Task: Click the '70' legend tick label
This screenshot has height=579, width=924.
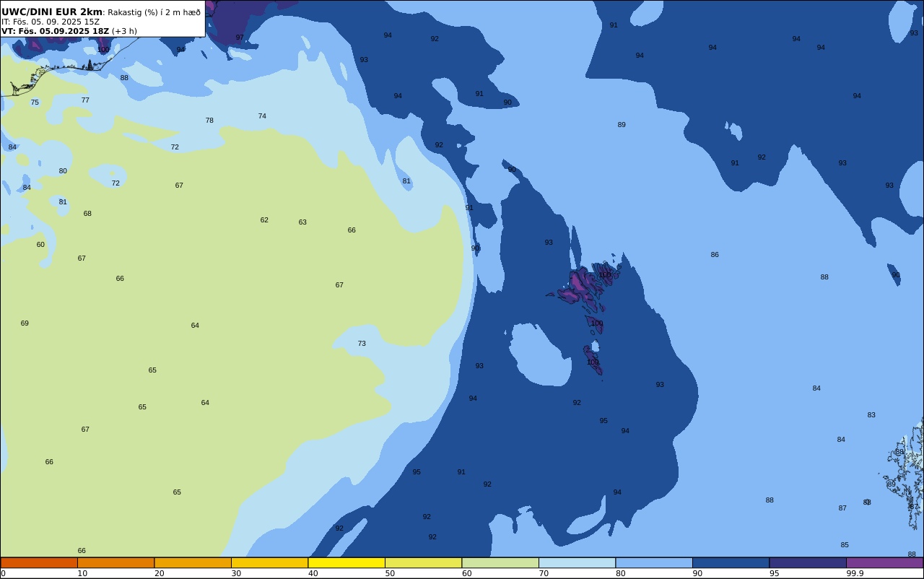Action: click(x=544, y=573)
